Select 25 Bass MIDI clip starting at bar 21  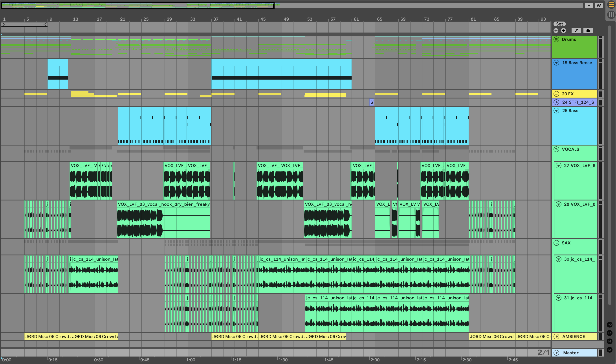[x=164, y=126]
